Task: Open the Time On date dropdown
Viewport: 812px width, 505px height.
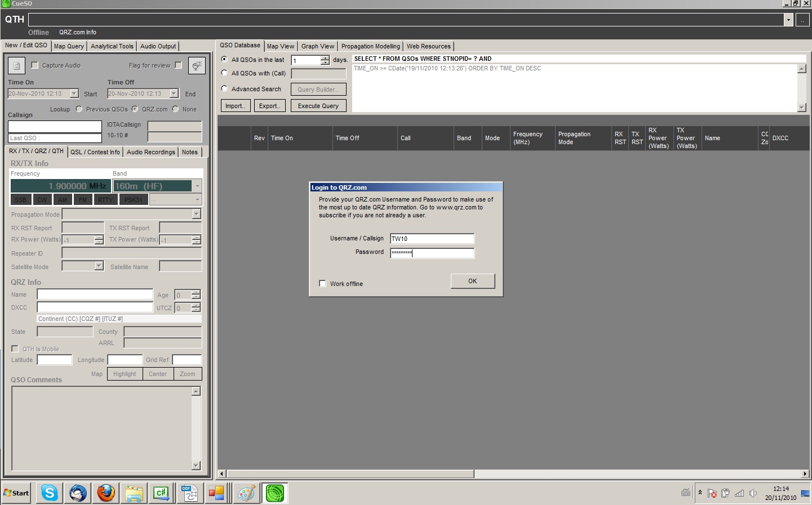Action: click(x=74, y=93)
